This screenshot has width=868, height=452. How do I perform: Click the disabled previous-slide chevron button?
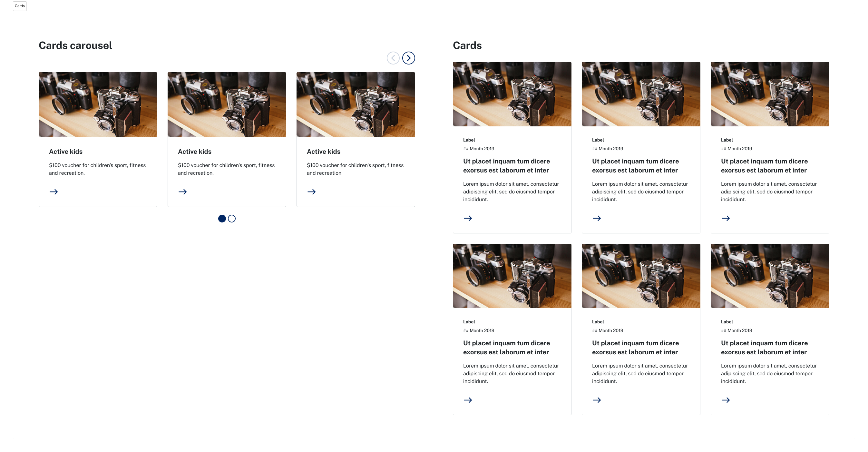[393, 58]
